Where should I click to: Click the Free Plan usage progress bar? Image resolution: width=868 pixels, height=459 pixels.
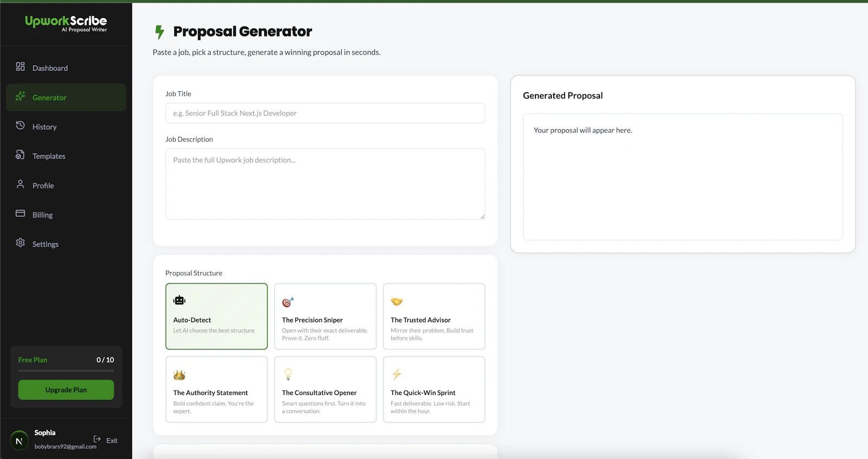pos(66,371)
